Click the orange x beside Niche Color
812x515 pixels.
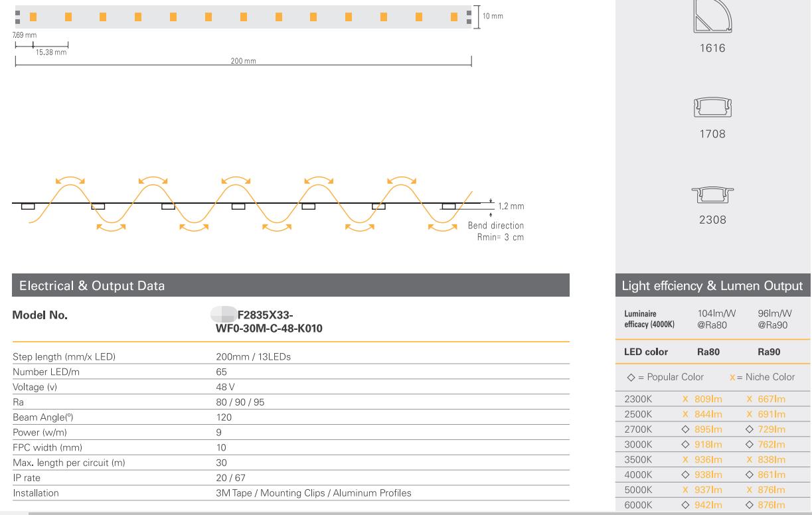point(731,377)
